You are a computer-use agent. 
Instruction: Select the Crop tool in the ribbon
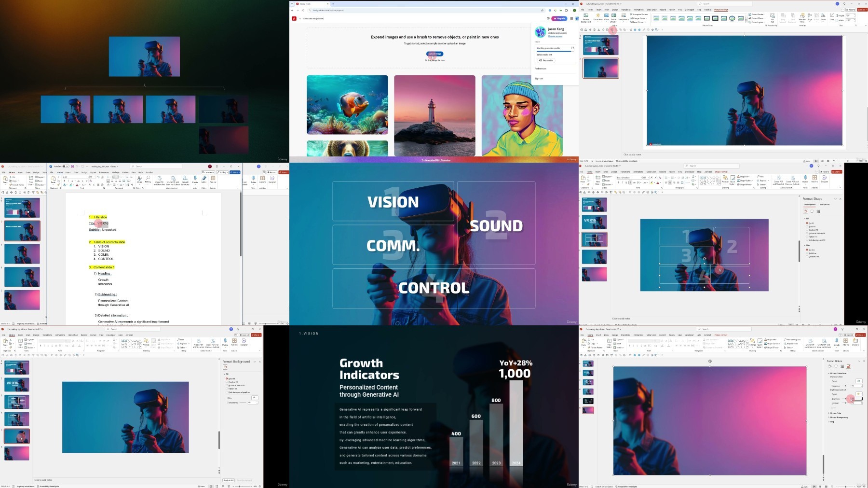coord(832,17)
